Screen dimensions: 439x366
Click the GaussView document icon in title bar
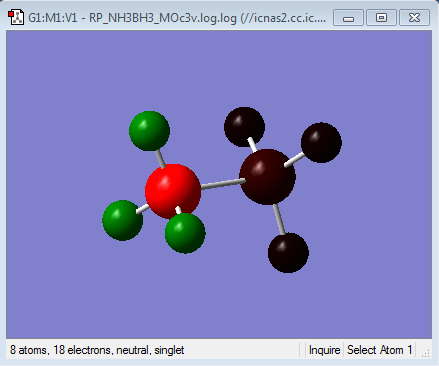[16, 17]
